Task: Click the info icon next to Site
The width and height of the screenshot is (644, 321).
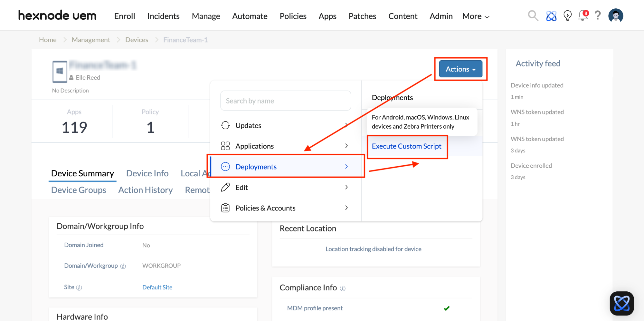Action: click(x=80, y=287)
